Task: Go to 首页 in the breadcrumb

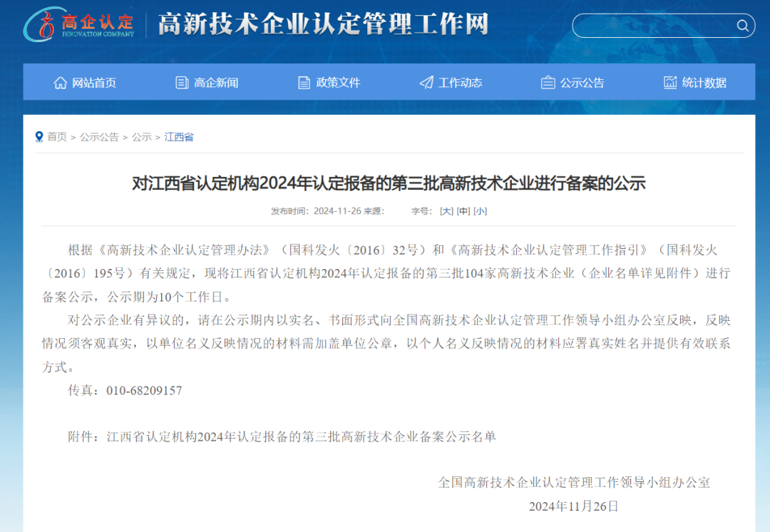Action: pyautogui.click(x=57, y=137)
